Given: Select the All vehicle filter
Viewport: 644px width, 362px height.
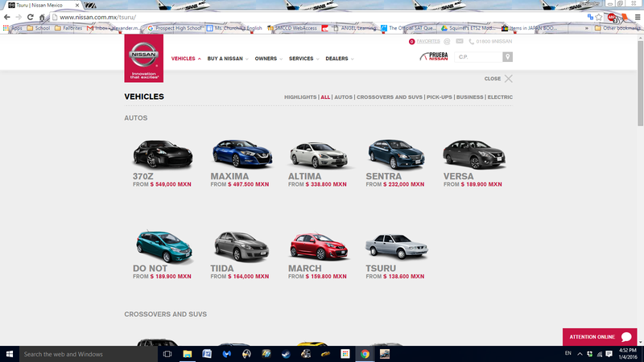Looking at the screenshot, I should tap(325, 97).
